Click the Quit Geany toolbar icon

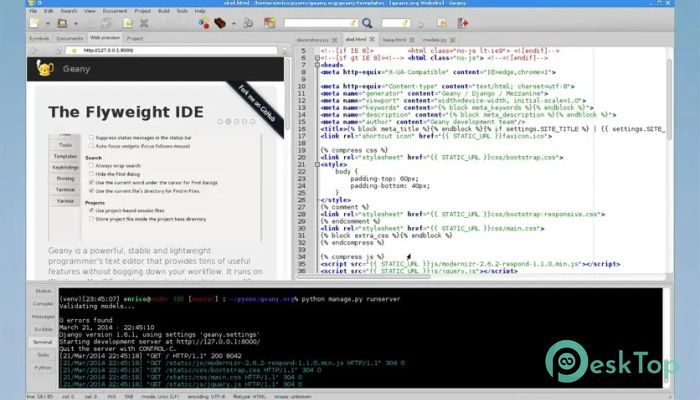pyautogui.click(x=463, y=23)
